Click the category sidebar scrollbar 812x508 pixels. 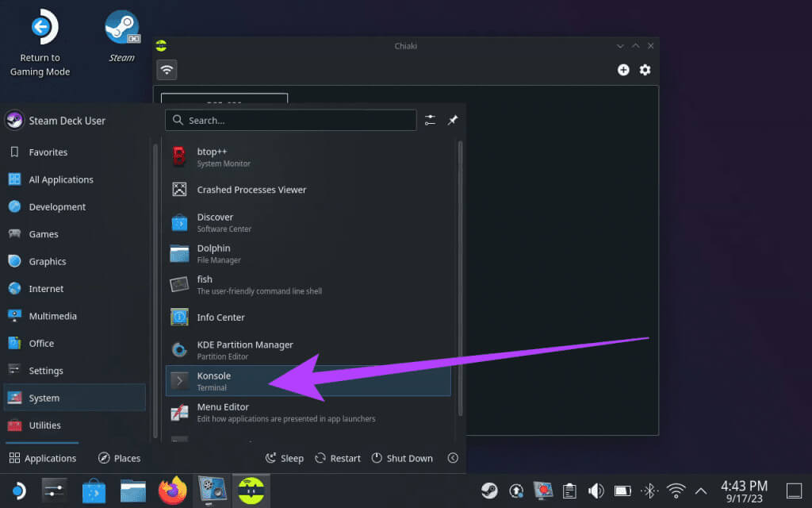pos(155,291)
